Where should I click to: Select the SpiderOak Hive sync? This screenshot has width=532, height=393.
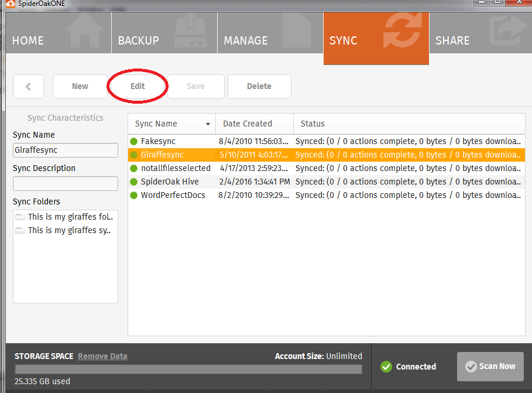[x=327, y=182]
